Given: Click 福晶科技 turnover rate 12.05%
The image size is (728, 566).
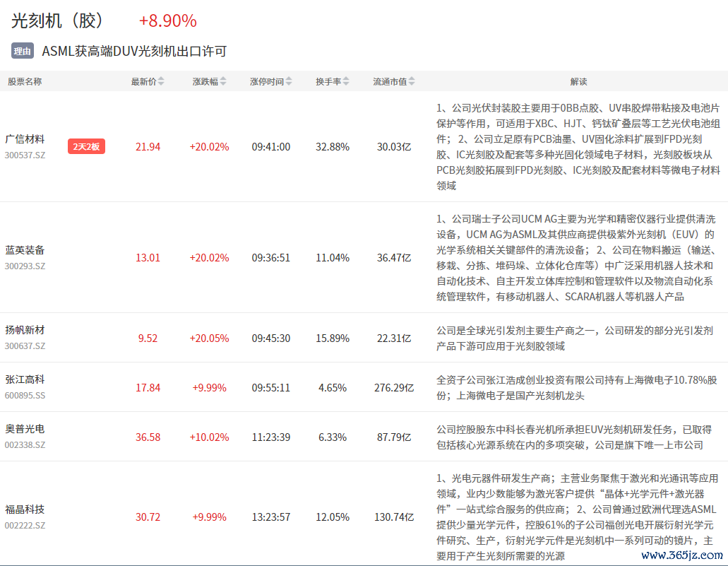Looking at the screenshot, I should point(333,517).
